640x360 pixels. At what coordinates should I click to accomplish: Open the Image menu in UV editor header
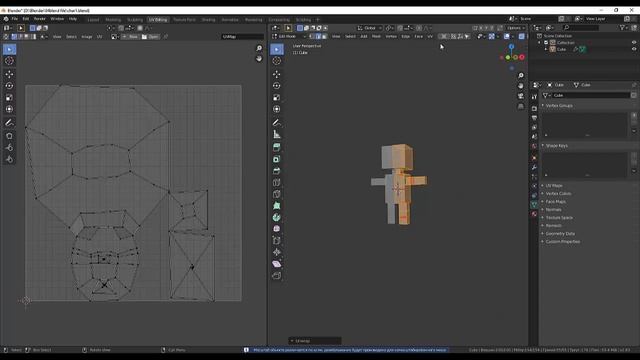(87, 37)
